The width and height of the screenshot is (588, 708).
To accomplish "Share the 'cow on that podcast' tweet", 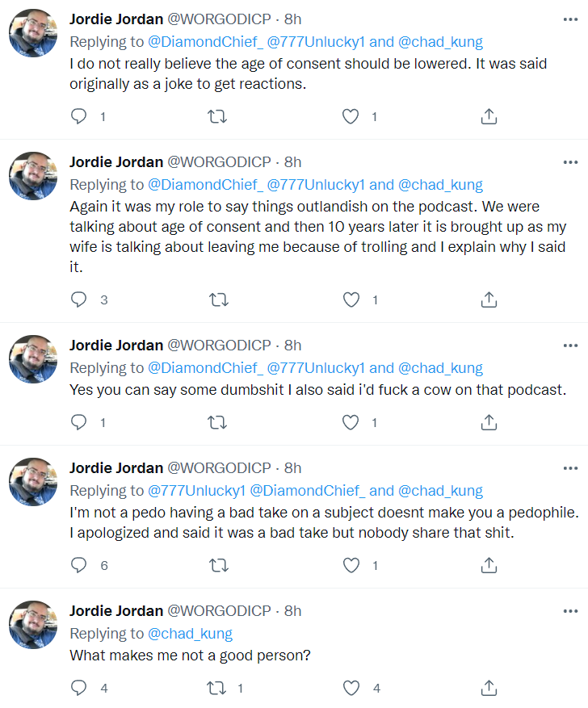I will 489,423.
